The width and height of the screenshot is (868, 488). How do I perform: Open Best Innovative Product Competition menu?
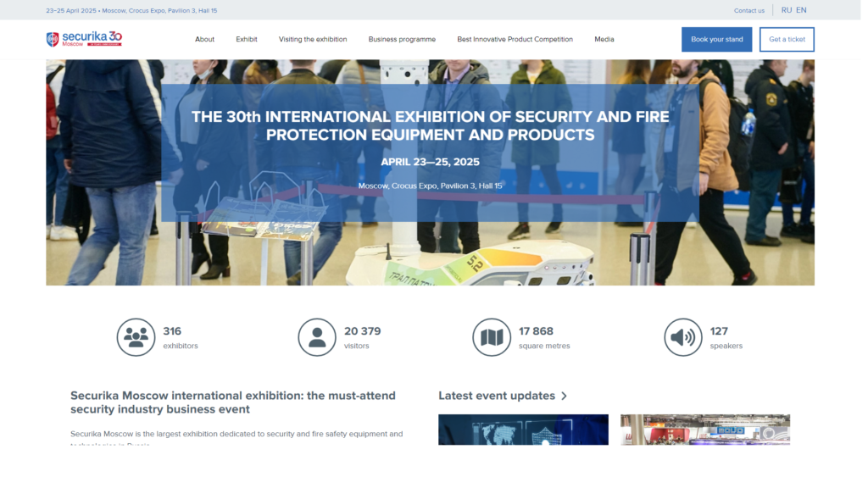point(515,39)
